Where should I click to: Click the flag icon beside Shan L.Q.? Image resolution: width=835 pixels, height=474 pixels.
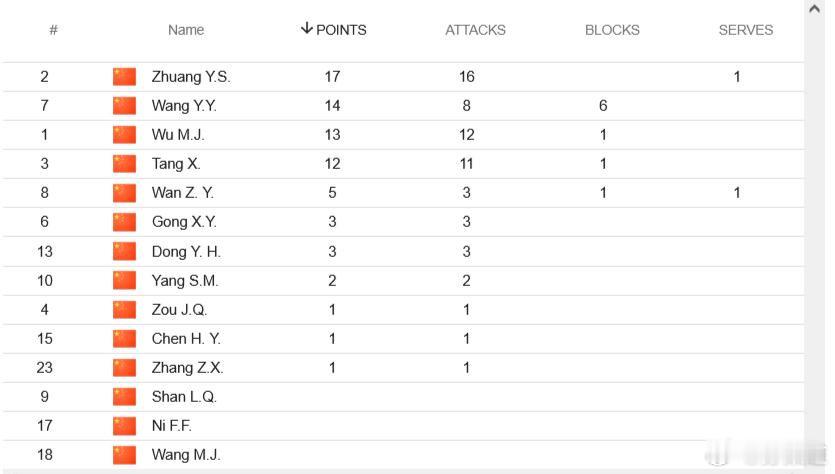tap(124, 397)
